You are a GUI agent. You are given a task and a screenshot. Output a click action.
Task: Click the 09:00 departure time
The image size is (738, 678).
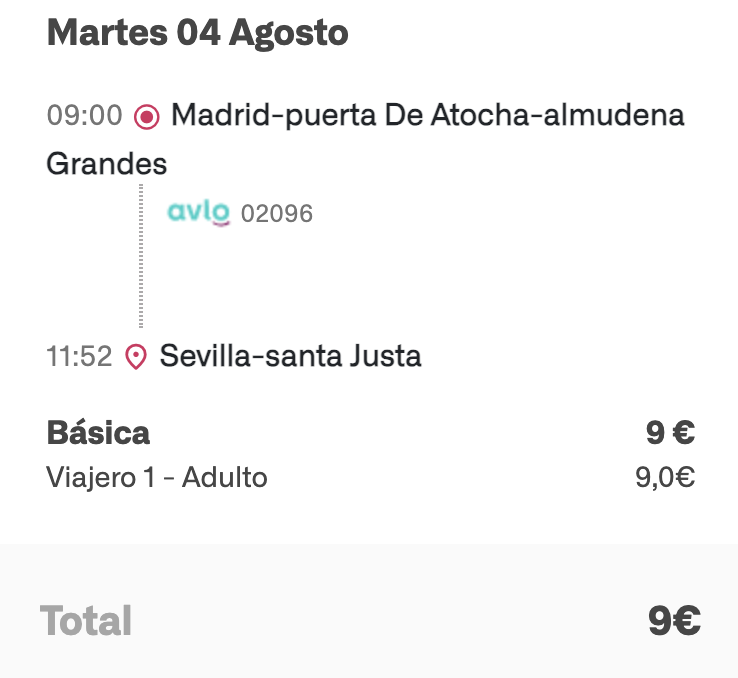point(84,116)
